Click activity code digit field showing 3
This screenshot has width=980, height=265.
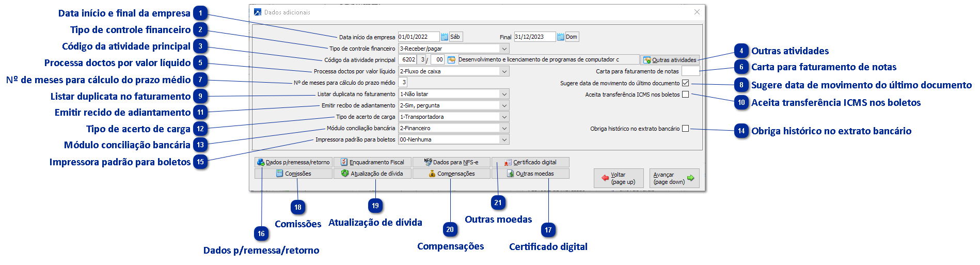coord(422,59)
